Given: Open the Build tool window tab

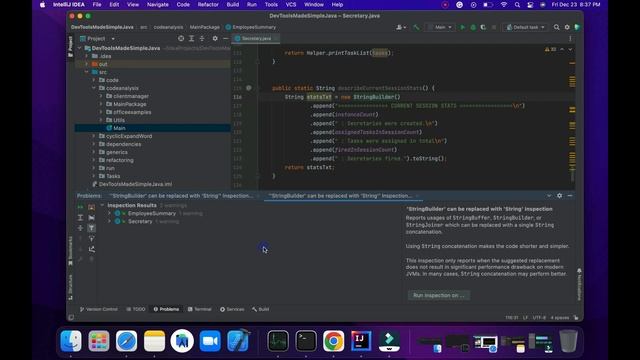Looking at the screenshot, I should 260,309.
